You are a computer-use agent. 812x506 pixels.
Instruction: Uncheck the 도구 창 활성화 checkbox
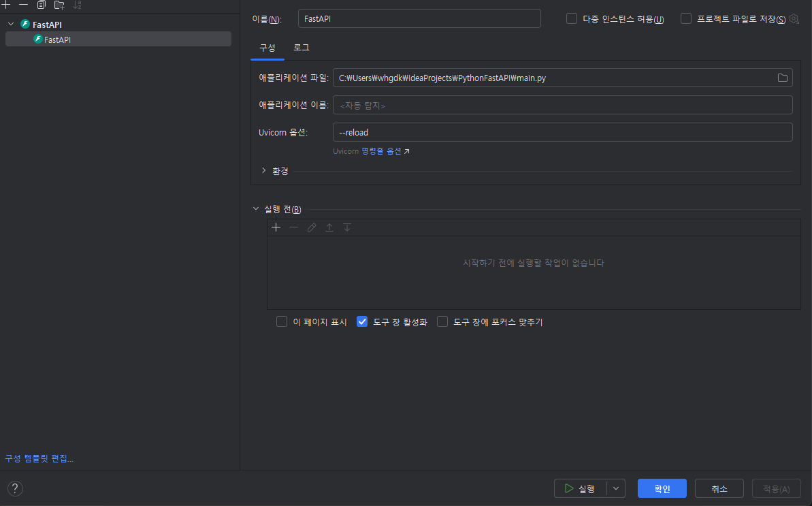coord(362,321)
